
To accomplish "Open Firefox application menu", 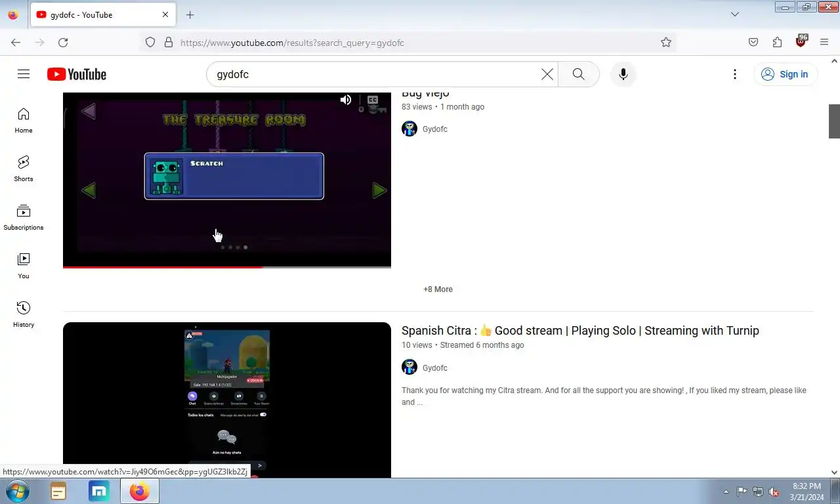I will click(x=824, y=43).
